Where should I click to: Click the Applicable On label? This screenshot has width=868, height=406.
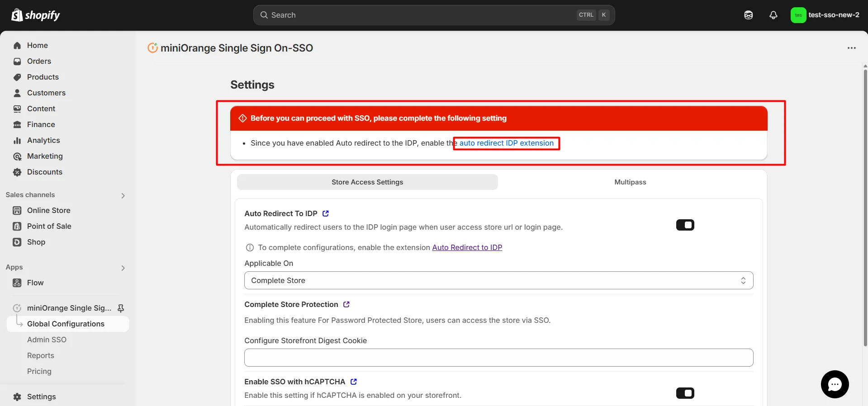click(269, 263)
